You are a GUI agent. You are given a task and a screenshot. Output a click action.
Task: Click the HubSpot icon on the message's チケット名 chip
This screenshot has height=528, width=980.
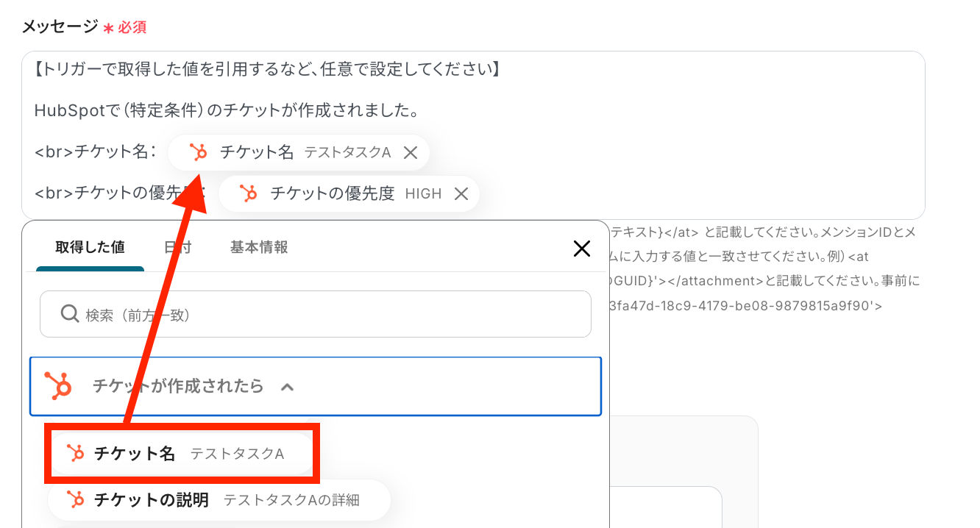click(x=198, y=152)
